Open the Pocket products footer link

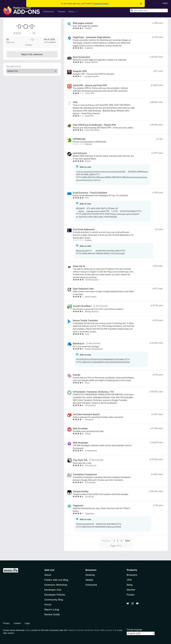(130, 595)
